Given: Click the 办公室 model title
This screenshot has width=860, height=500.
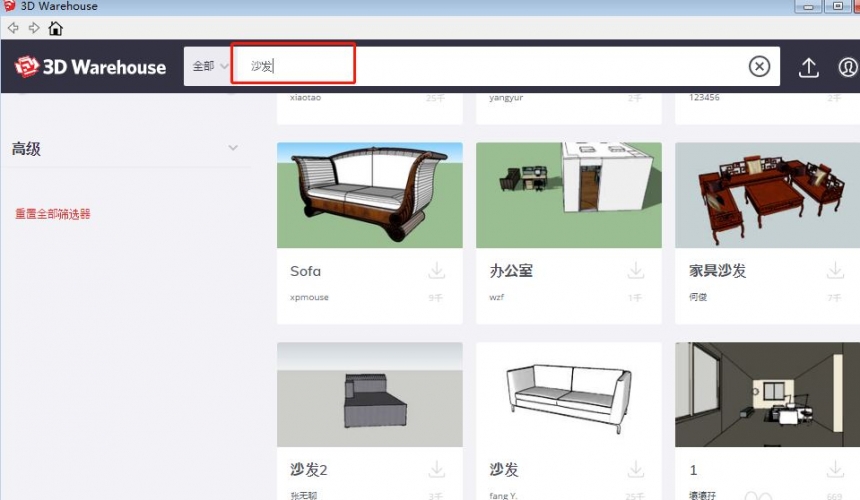Looking at the screenshot, I should click(511, 271).
